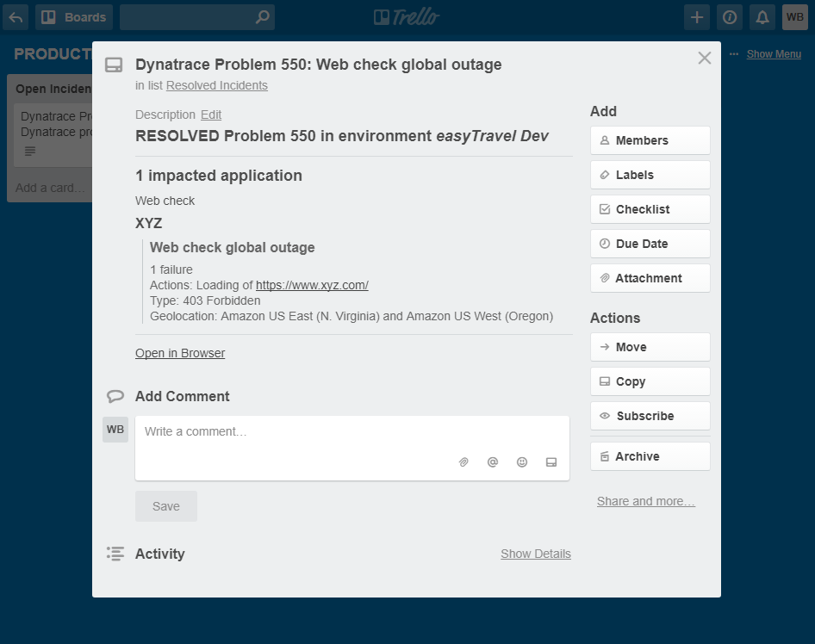815x644 pixels.
Task: Archive the card
Action: (650, 456)
